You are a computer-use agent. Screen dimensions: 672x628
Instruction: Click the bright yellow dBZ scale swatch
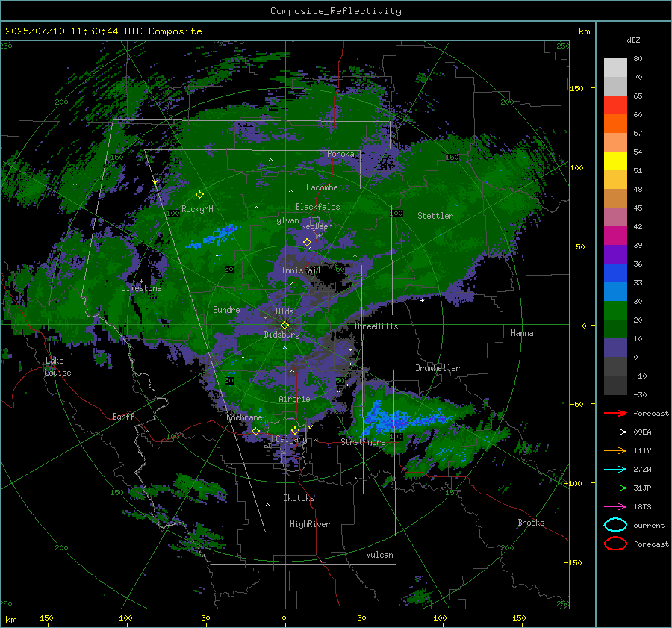(615, 161)
